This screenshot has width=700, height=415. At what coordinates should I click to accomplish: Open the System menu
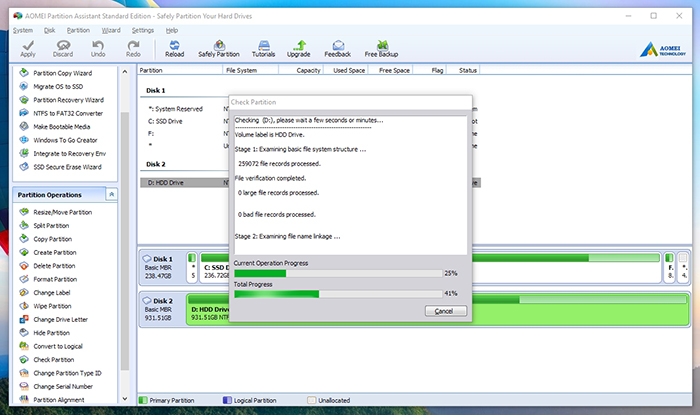coord(23,30)
